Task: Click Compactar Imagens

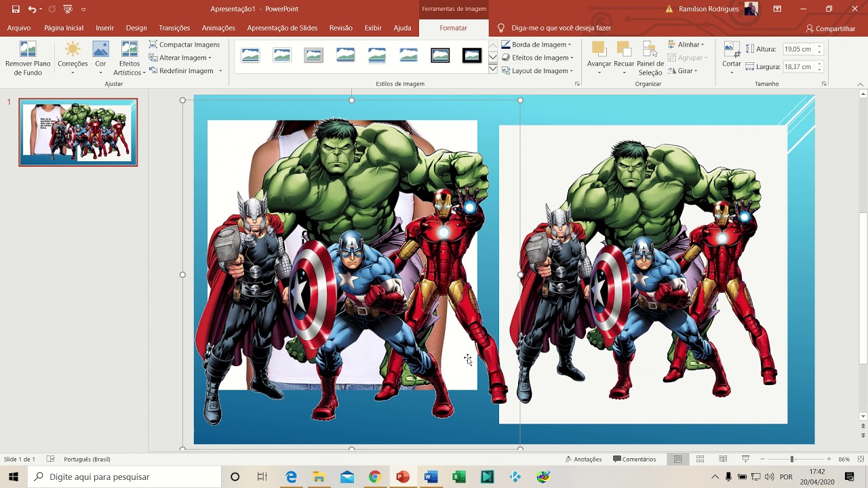Action: pyautogui.click(x=184, y=45)
